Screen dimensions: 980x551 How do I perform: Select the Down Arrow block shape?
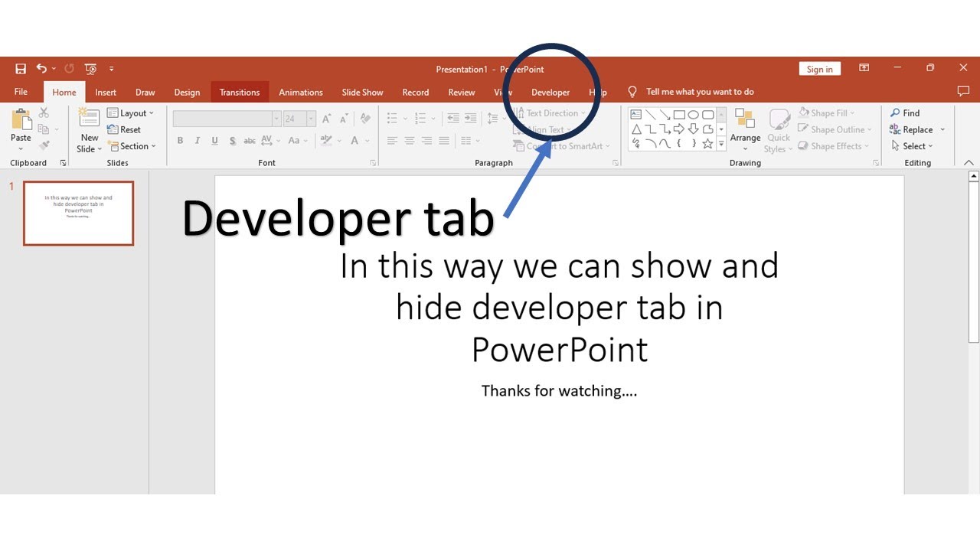(x=694, y=129)
